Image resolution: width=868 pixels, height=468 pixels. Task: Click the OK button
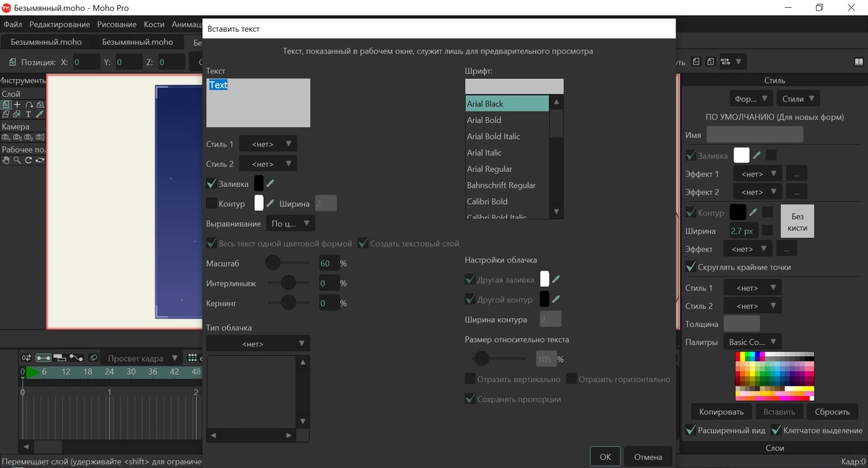605,456
